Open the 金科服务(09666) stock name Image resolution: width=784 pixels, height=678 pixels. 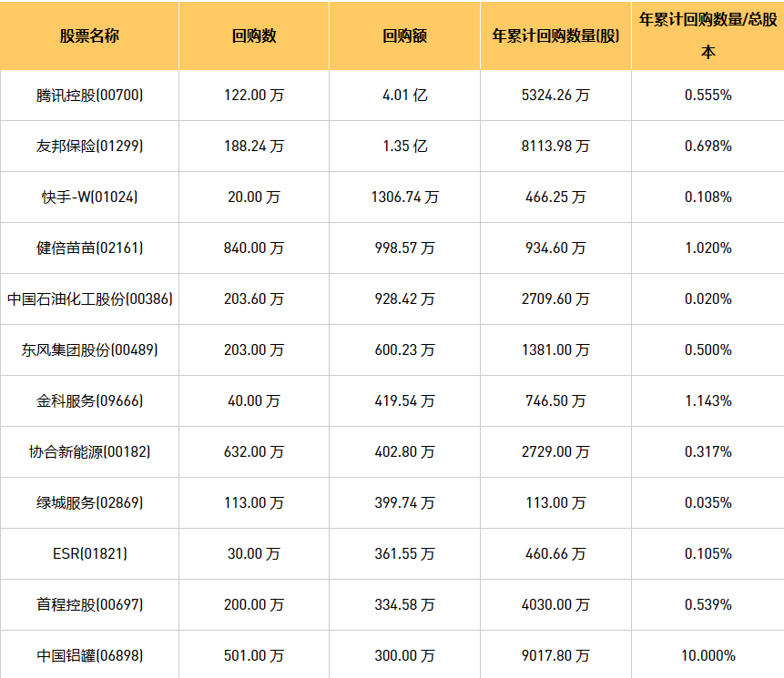click(89, 400)
